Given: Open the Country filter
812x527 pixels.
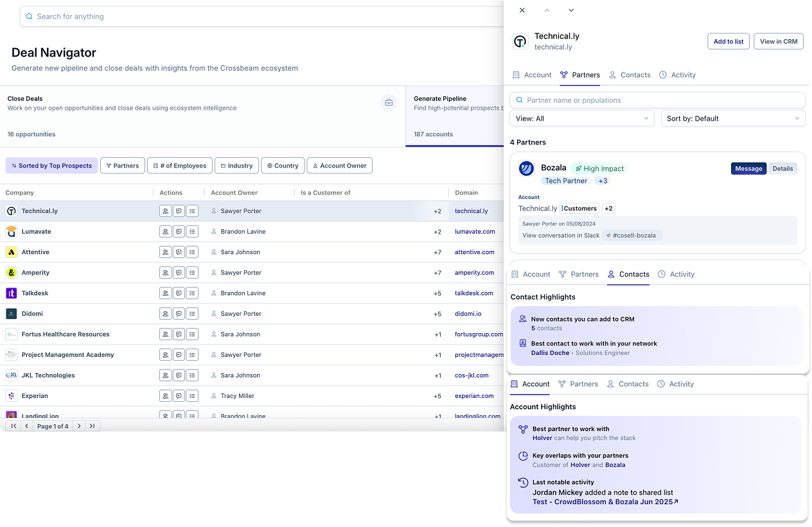Looking at the screenshot, I should 283,166.
